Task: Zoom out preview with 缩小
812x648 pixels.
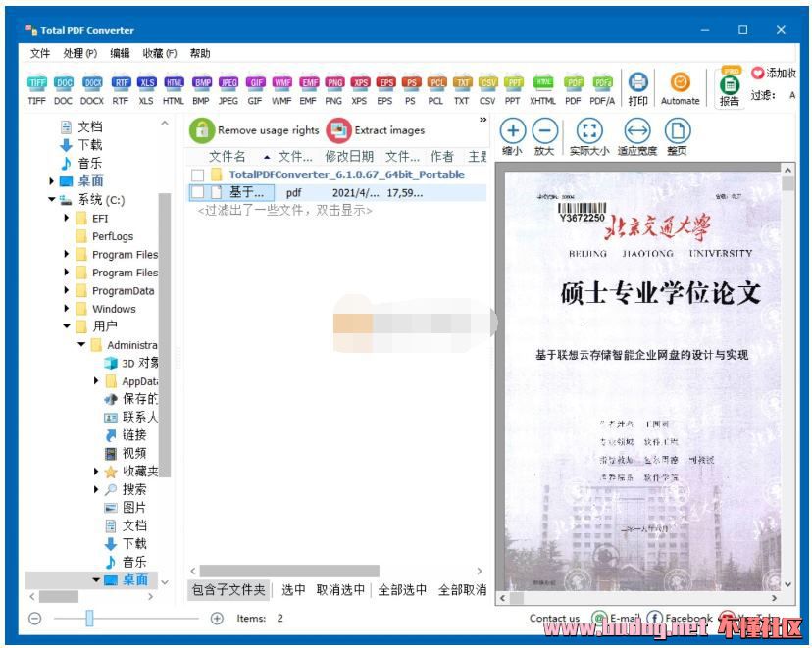Action: click(513, 137)
